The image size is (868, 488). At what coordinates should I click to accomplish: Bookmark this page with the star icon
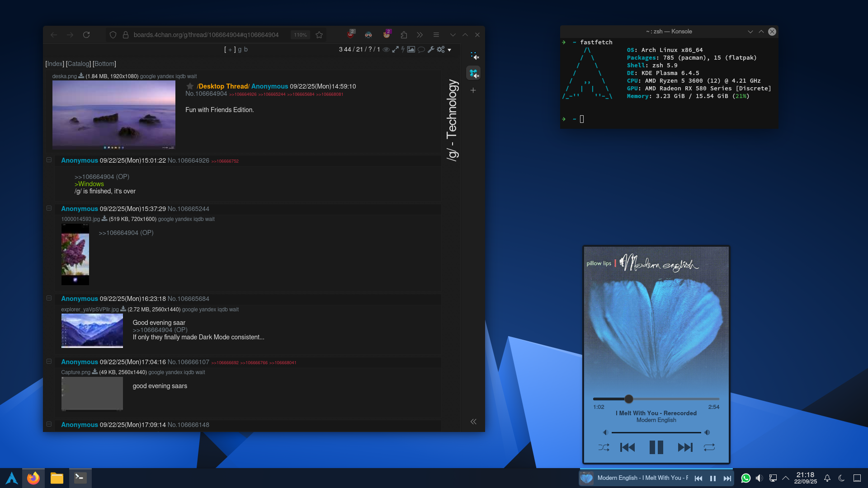[319, 35]
